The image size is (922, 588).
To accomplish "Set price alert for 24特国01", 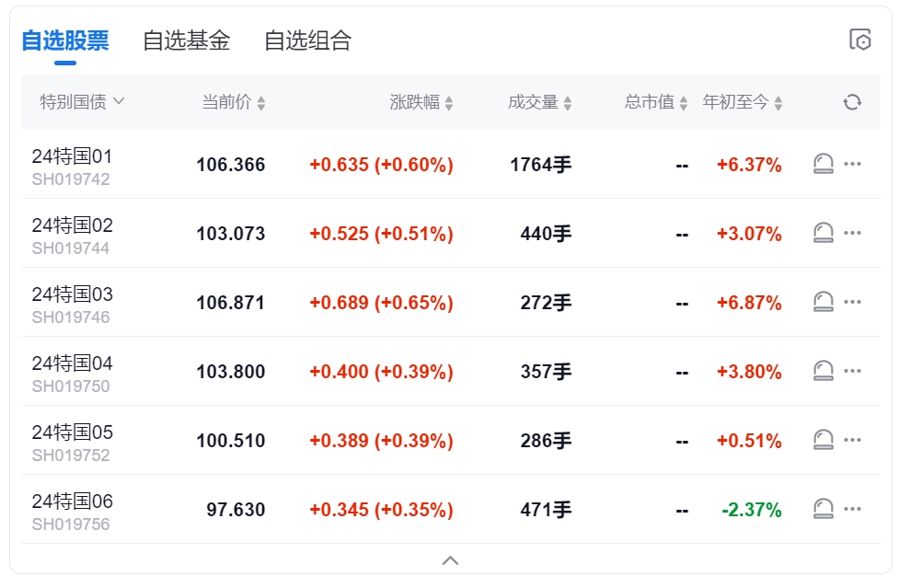I will tap(824, 165).
